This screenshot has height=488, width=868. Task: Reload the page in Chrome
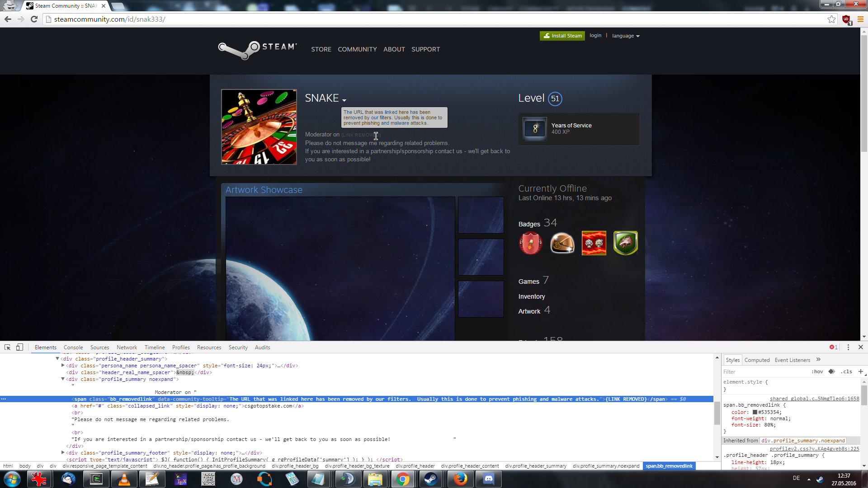coord(34,19)
